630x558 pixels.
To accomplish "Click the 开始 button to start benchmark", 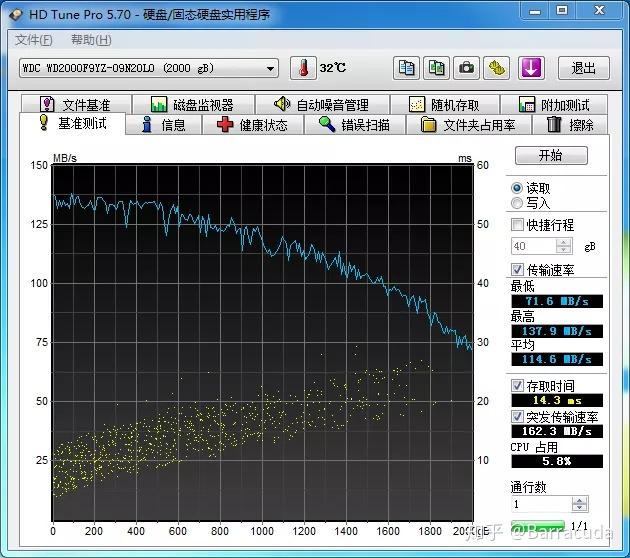I will click(x=551, y=156).
